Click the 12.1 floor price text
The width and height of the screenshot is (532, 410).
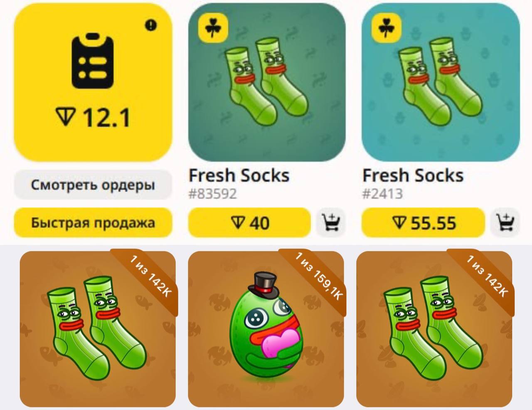(x=106, y=117)
